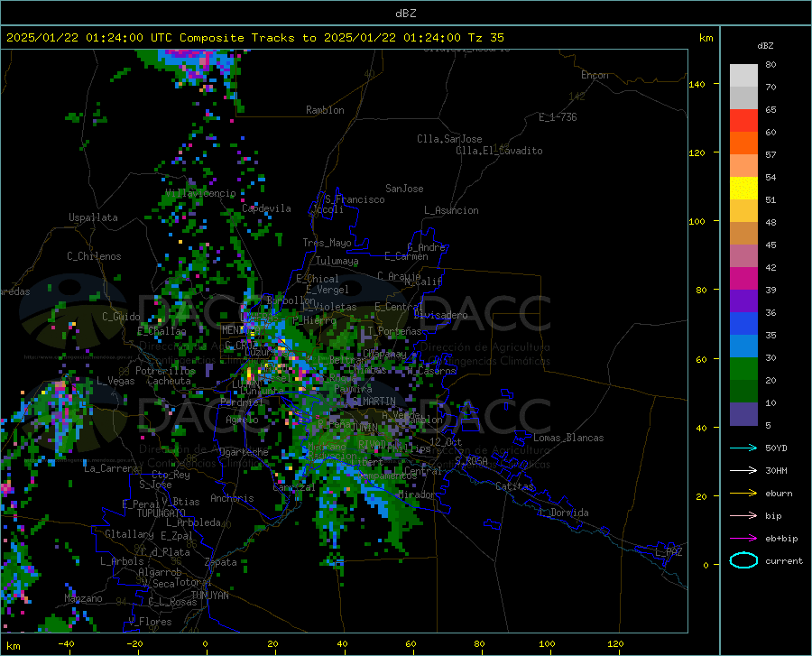The image size is (812, 656).
Task: Click the Cacheuta label
Action: tap(169, 381)
